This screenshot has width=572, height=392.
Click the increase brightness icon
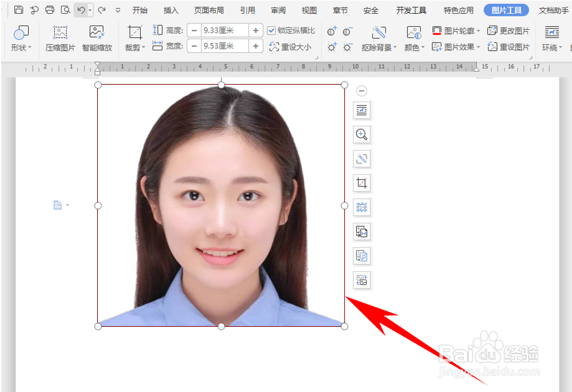(332, 47)
